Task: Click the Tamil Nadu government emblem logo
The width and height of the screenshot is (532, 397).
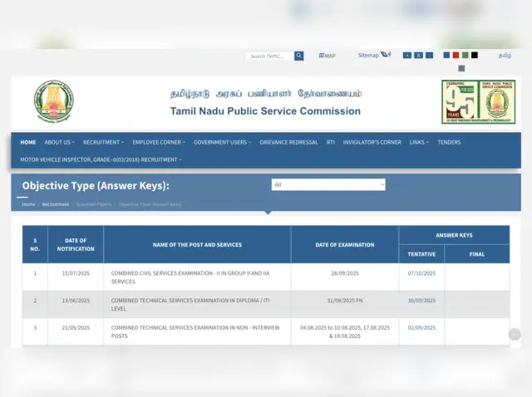Action: [x=53, y=101]
